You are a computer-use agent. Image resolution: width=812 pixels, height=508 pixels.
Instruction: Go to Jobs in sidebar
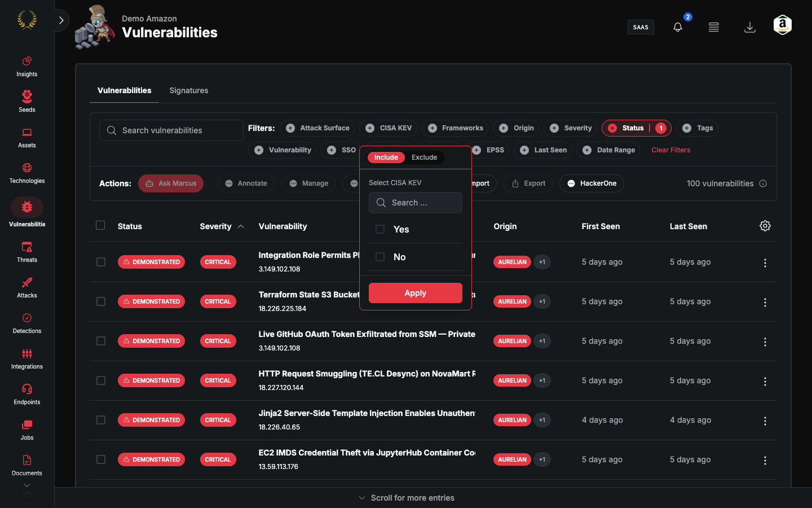pos(27,430)
